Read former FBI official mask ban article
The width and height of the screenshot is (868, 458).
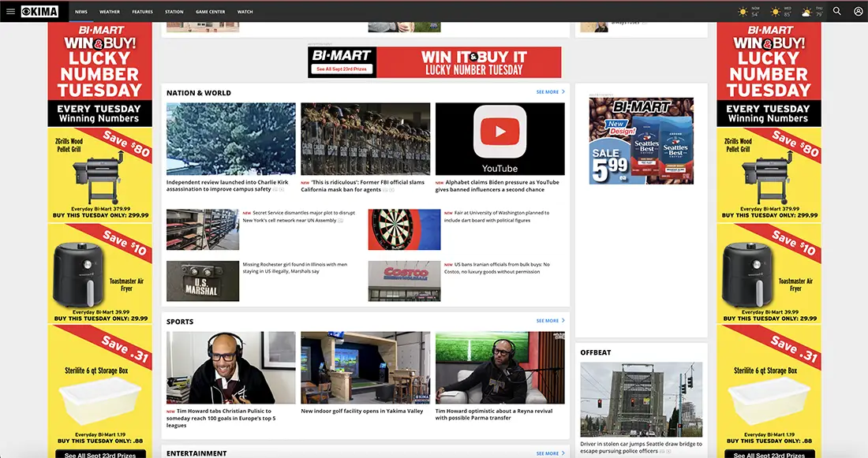(363, 185)
